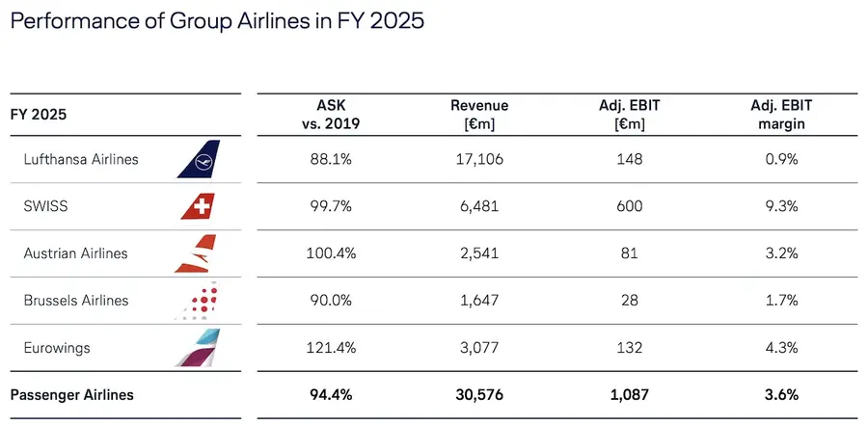Viewport: 868px width, 425px height.
Task: Click the Adj. EBIT €m column header
Action: click(x=630, y=115)
